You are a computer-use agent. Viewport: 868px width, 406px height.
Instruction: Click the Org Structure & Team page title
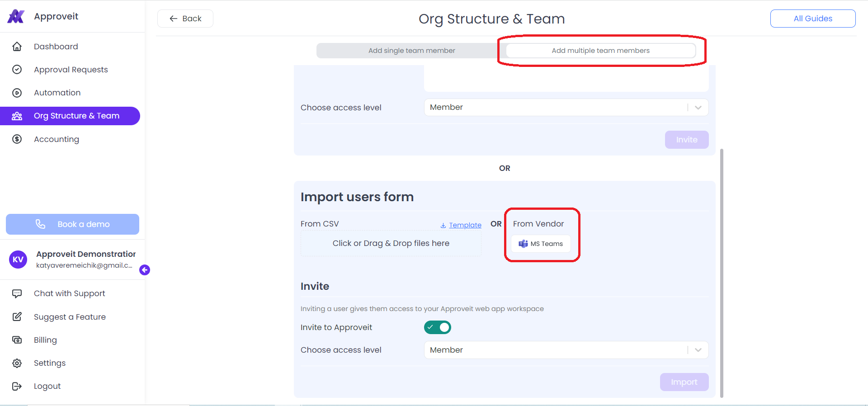tap(491, 19)
